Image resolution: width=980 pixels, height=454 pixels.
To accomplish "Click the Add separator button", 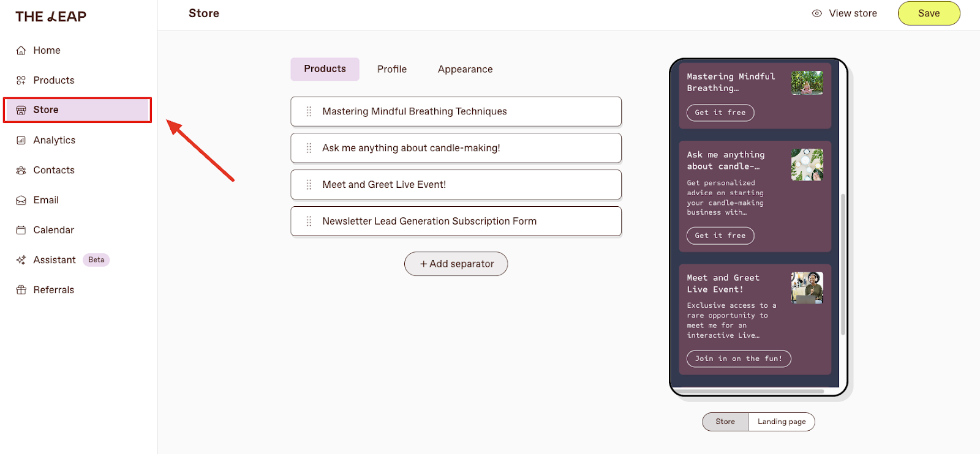I will pyautogui.click(x=456, y=264).
